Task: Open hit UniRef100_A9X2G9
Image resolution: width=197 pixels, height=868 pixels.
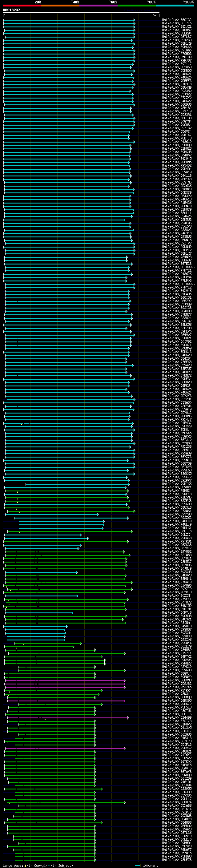Action: [177, 40]
